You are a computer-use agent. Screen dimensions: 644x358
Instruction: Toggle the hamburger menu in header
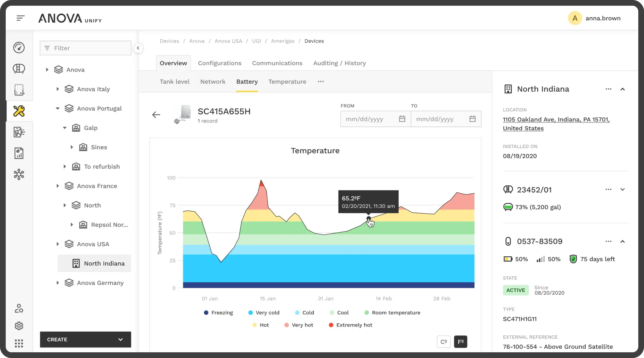21,18
